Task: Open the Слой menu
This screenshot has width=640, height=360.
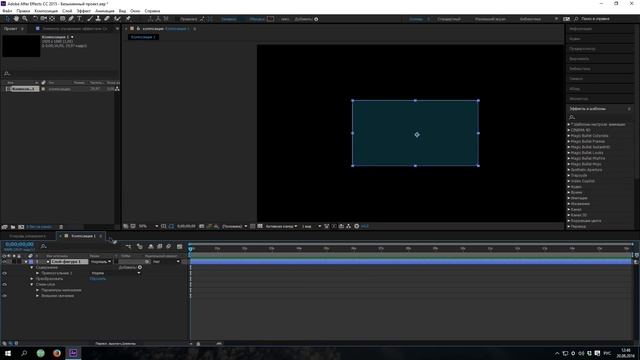Action: click(67, 11)
